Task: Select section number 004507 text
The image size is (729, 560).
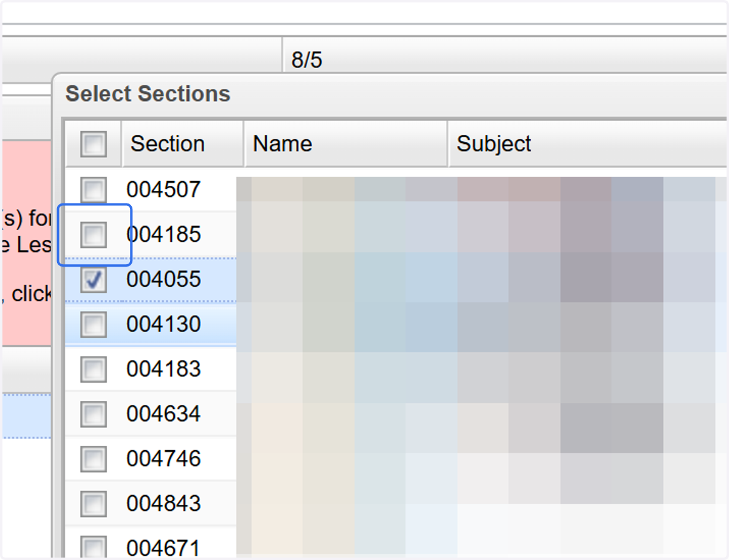Action: tap(163, 190)
